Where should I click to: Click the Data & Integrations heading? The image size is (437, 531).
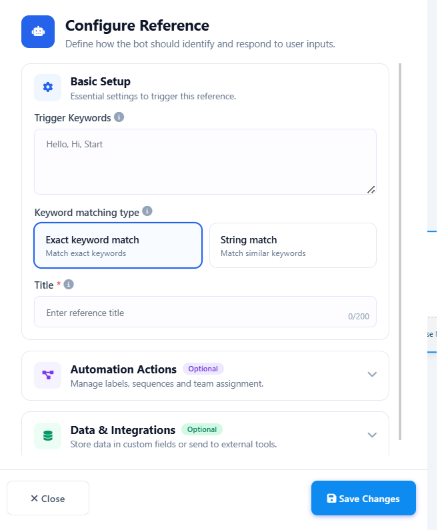tap(123, 430)
